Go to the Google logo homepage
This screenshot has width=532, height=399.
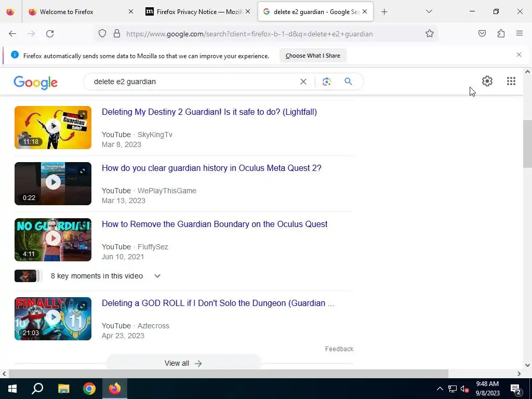click(36, 83)
